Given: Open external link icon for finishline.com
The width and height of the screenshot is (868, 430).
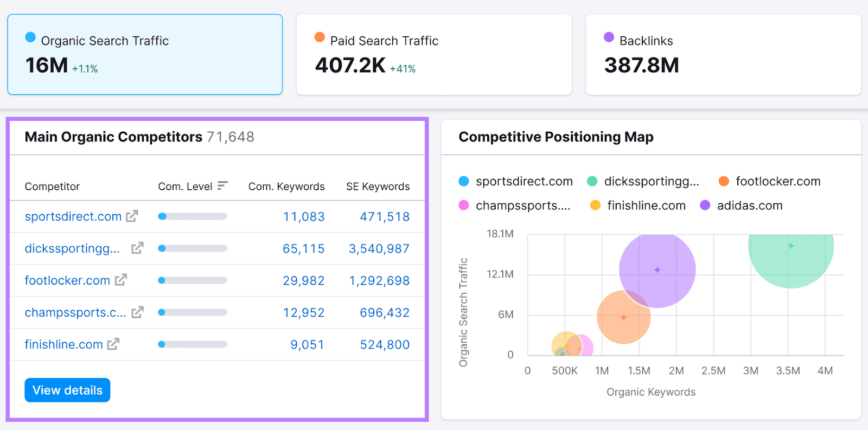Looking at the screenshot, I should pyautogui.click(x=113, y=344).
